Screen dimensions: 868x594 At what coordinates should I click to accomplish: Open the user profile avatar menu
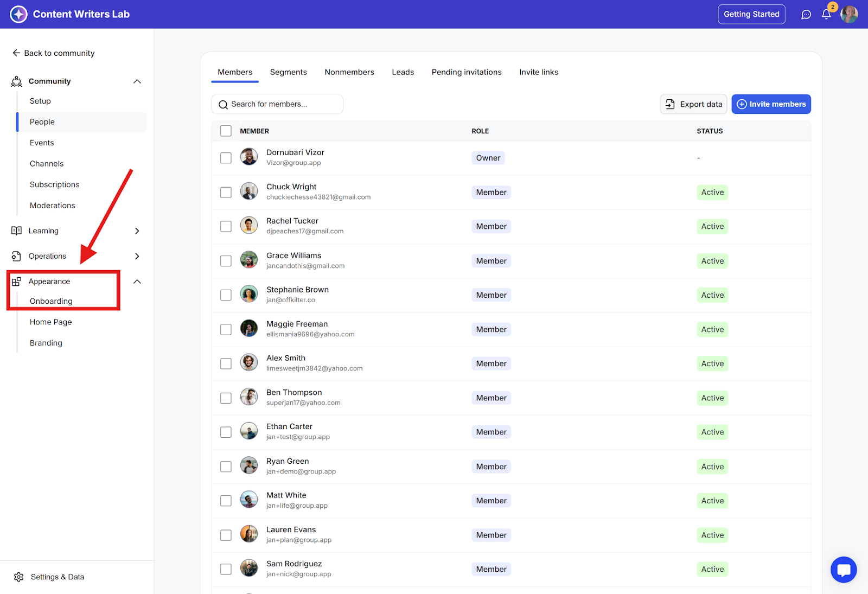(x=849, y=15)
